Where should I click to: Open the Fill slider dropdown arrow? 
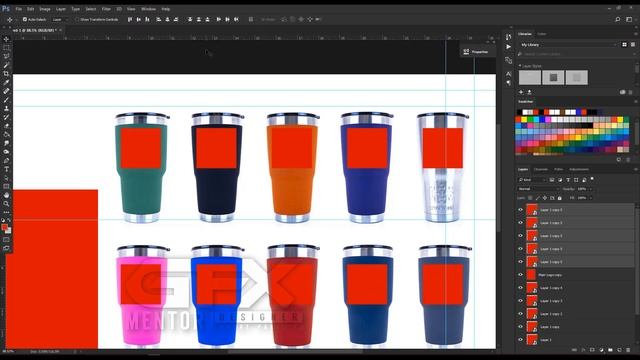click(x=591, y=198)
